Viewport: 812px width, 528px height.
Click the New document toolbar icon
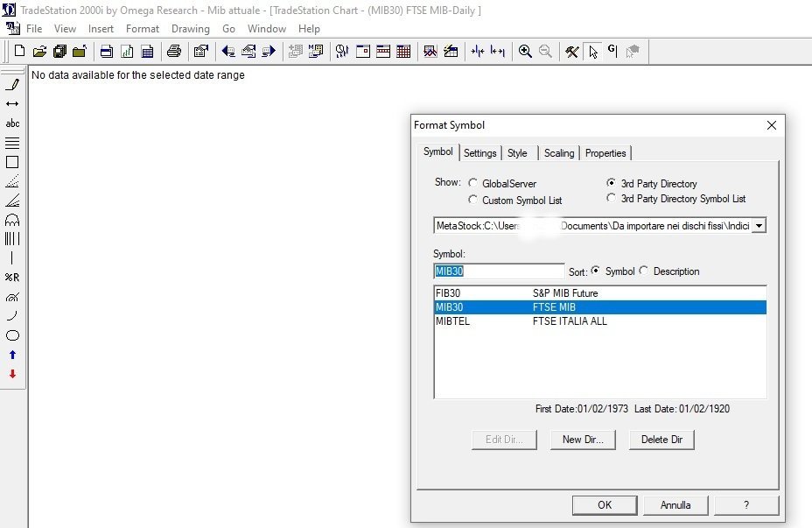click(x=19, y=51)
